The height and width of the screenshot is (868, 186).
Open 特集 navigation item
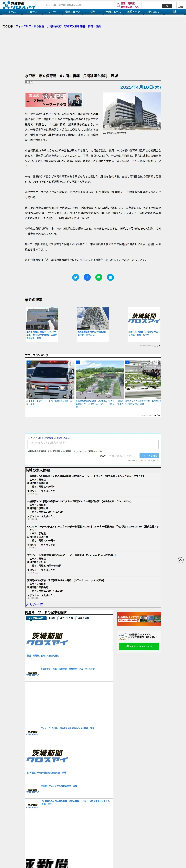click(174, 12)
